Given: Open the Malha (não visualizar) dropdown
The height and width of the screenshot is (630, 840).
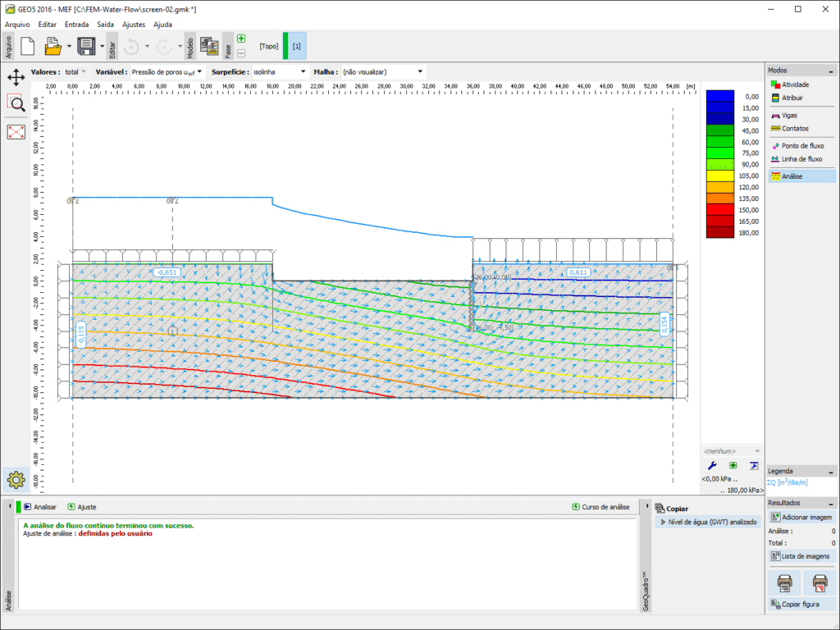Looking at the screenshot, I should [384, 72].
